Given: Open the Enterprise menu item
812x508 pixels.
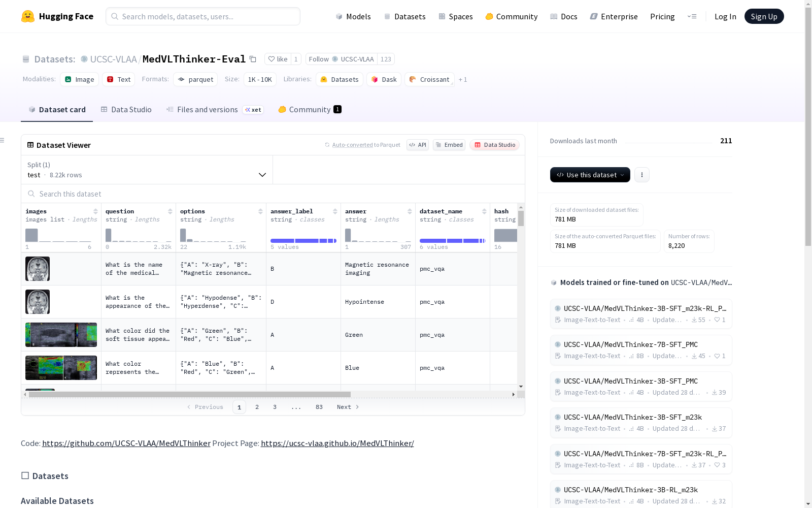Looking at the screenshot, I should tap(614, 16).
